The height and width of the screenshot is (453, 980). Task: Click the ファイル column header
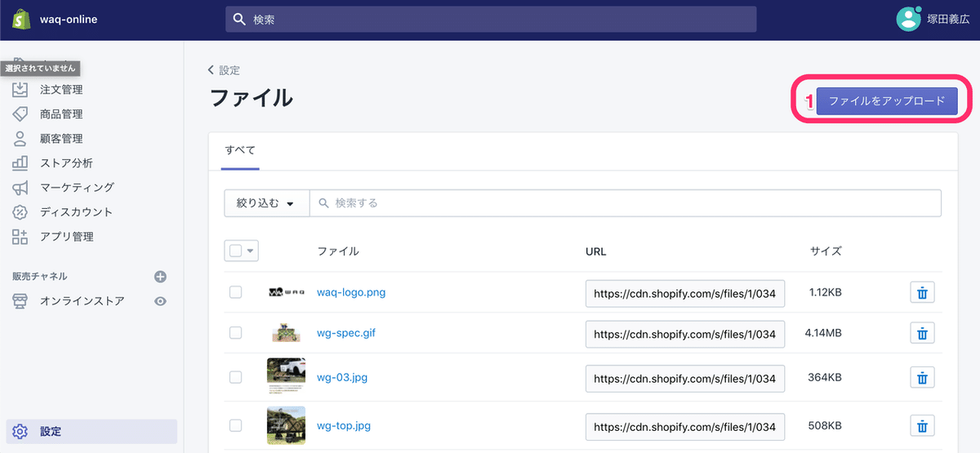[x=338, y=251]
